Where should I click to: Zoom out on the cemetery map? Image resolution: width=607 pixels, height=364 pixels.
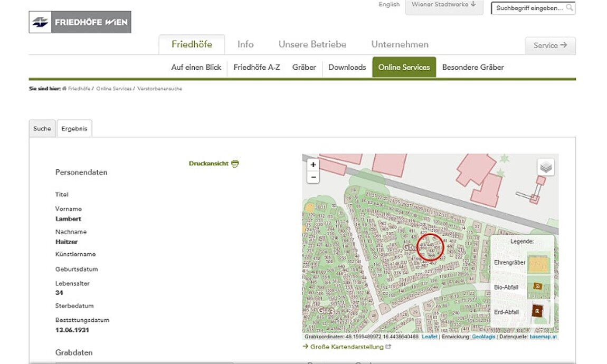pyautogui.click(x=313, y=177)
